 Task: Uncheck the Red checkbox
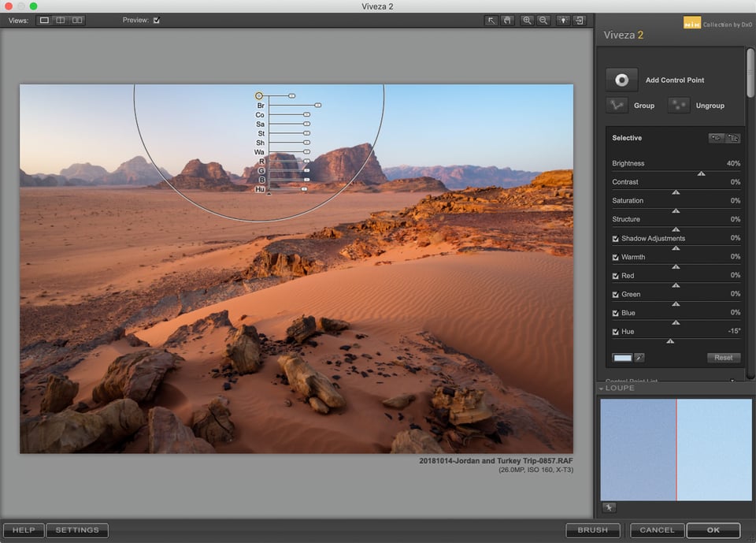(615, 276)
